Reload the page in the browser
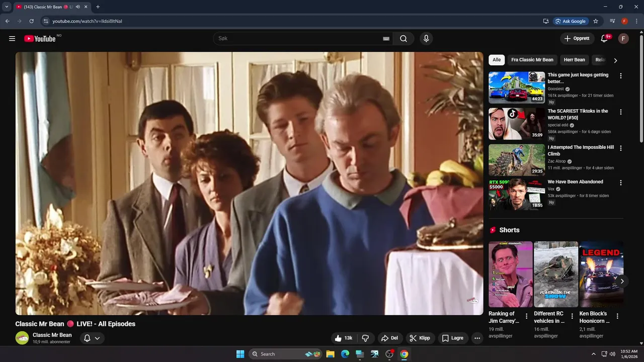This screenshot has width=644, height=362. 31,21
